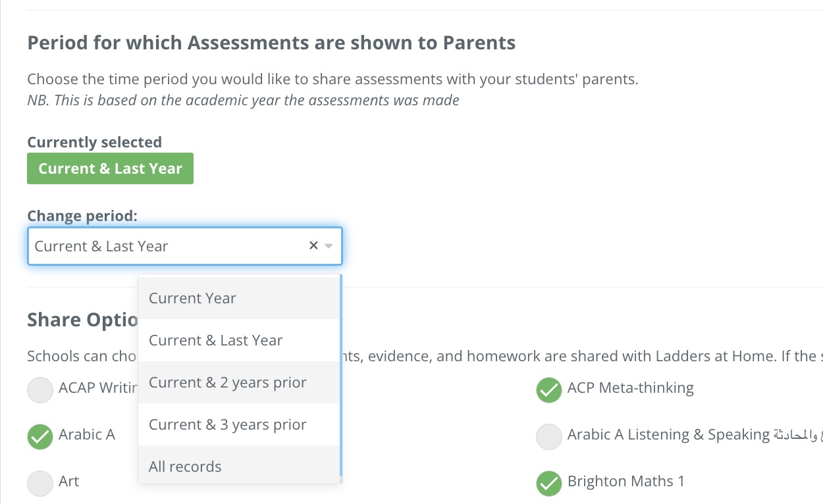Click the 'Change period:' label
This screenshot has height=504, width=823.
pos(82,216)
